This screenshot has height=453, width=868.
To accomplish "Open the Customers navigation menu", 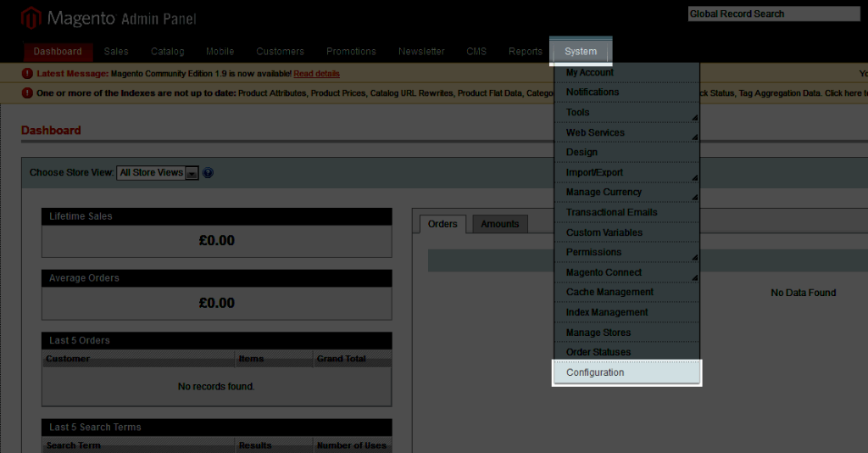I will [x=280, y=52].
